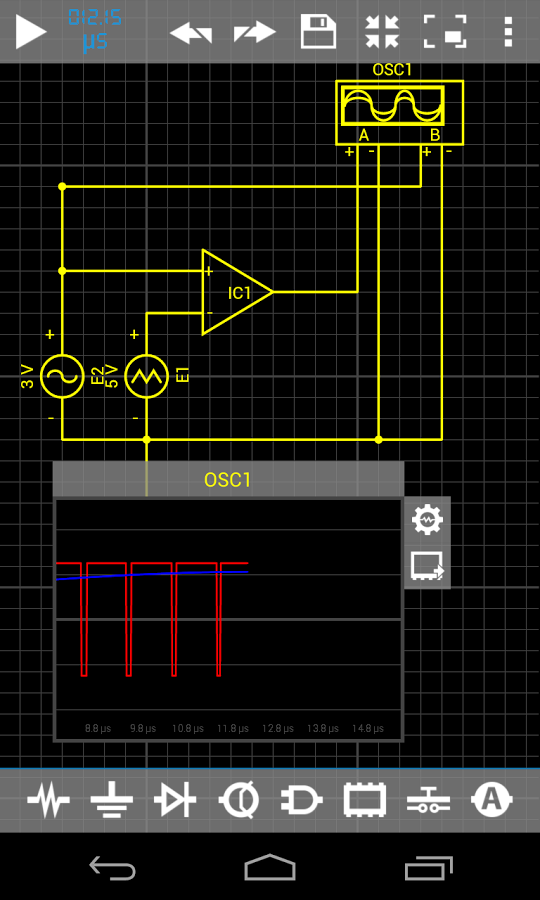Open oscilloscope settings via the gear icon
Screen dimensions: 540x900
[x=427, y=519]
